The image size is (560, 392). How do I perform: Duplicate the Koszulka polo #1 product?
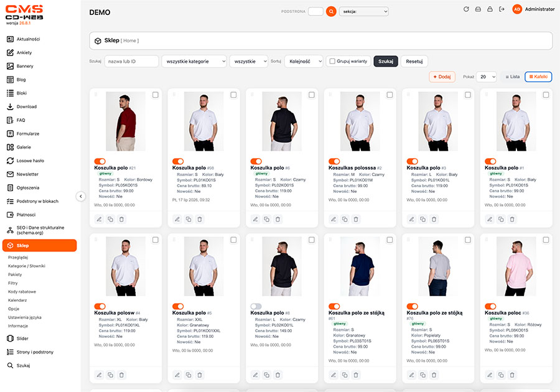tap(501, 219)
